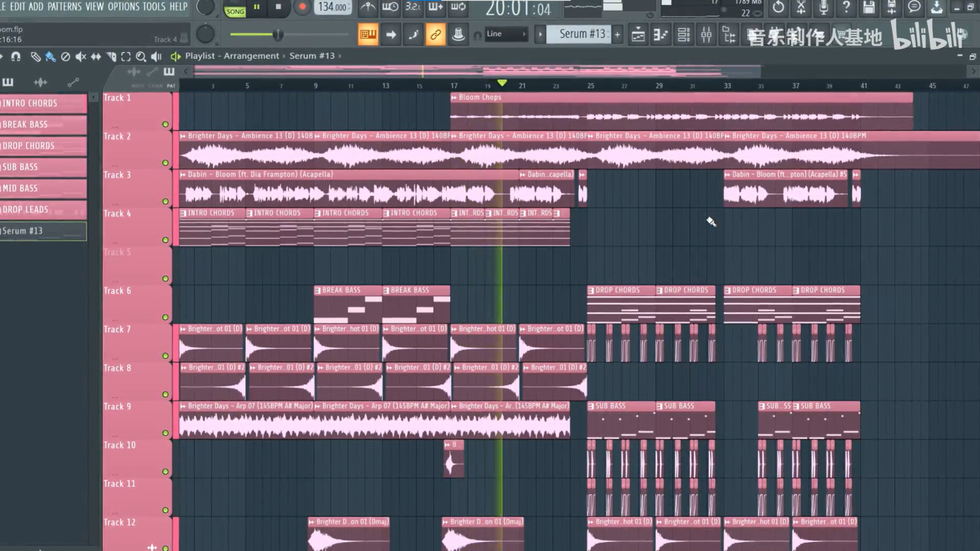Image resolution: width=980 pixels, height=551 pixels.
Task: Select DROP LEADS pattern in picker
Action: (x=43, y=210)
